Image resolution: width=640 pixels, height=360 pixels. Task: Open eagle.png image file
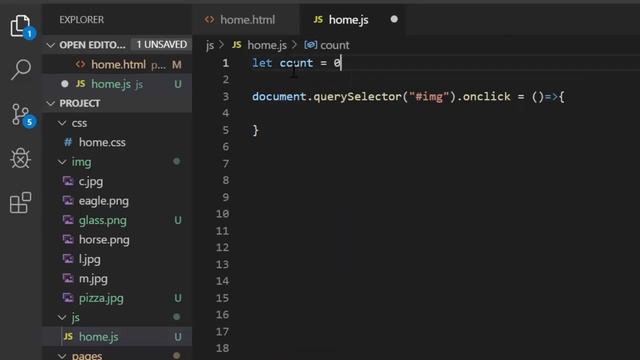[118, 201]
